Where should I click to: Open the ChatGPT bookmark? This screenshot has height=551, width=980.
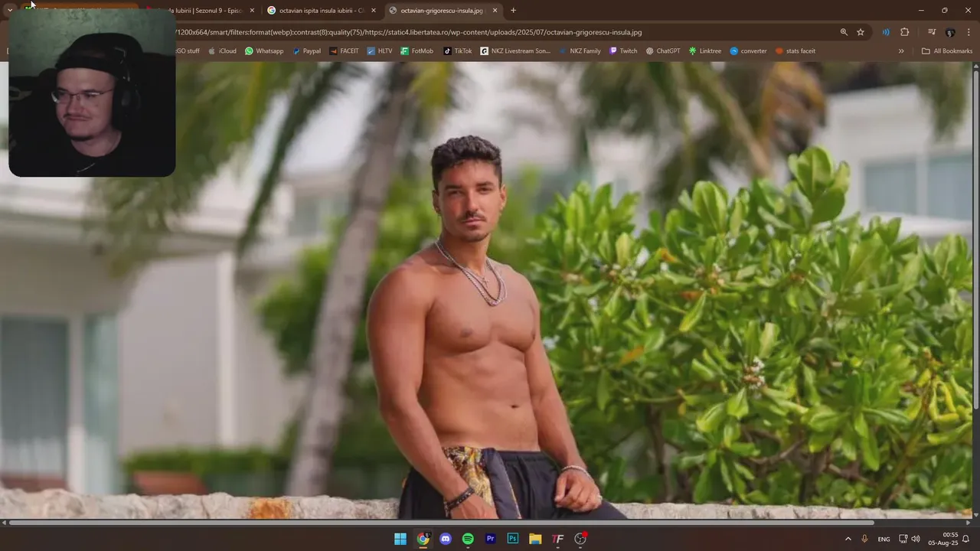[x=663, y=51]
